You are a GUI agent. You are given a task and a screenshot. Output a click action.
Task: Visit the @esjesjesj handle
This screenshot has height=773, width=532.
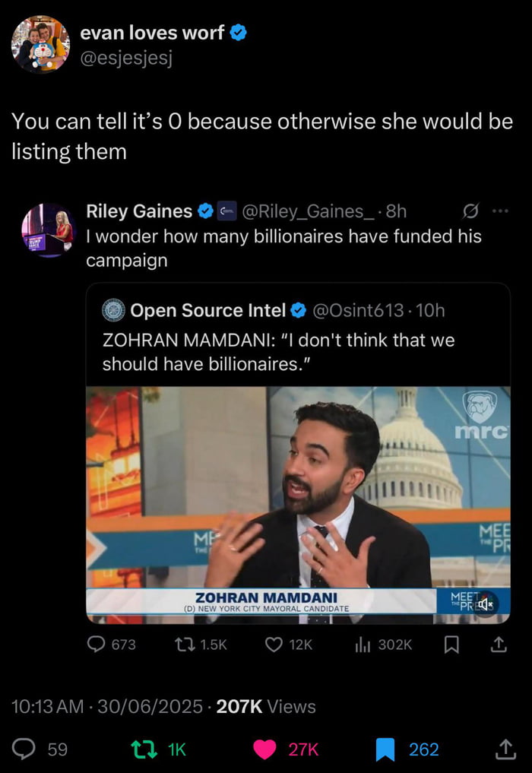tap(125, 58)
